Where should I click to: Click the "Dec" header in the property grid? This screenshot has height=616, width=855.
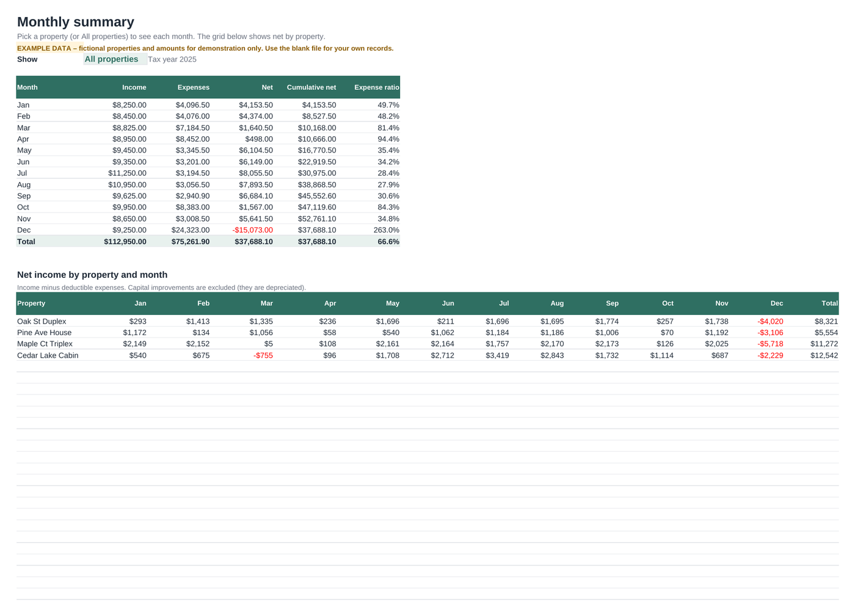[x=777, y=303]
